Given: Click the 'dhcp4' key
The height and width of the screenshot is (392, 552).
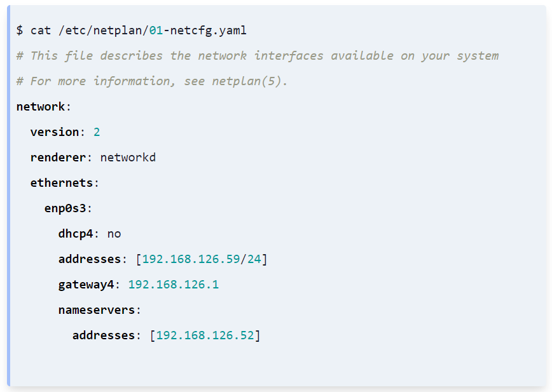Looking at the screenshot, I should pyautogui.click(x=76, y=234).
